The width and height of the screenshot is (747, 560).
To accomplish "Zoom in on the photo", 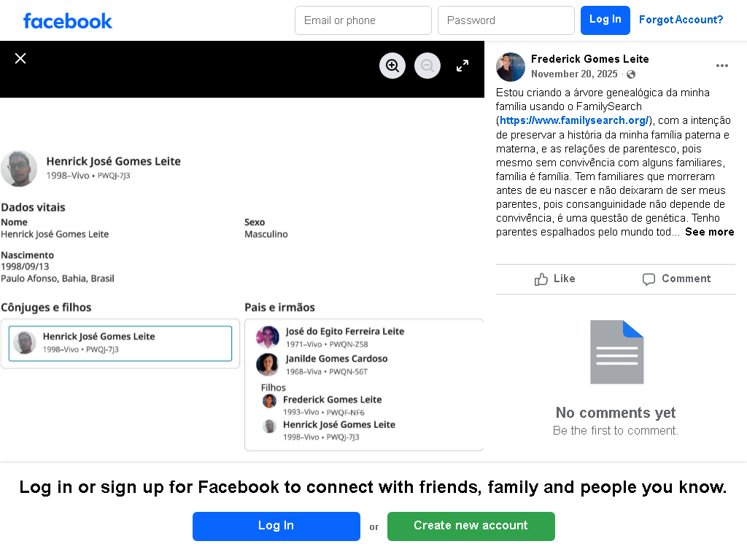I will [x=392, y=65].
